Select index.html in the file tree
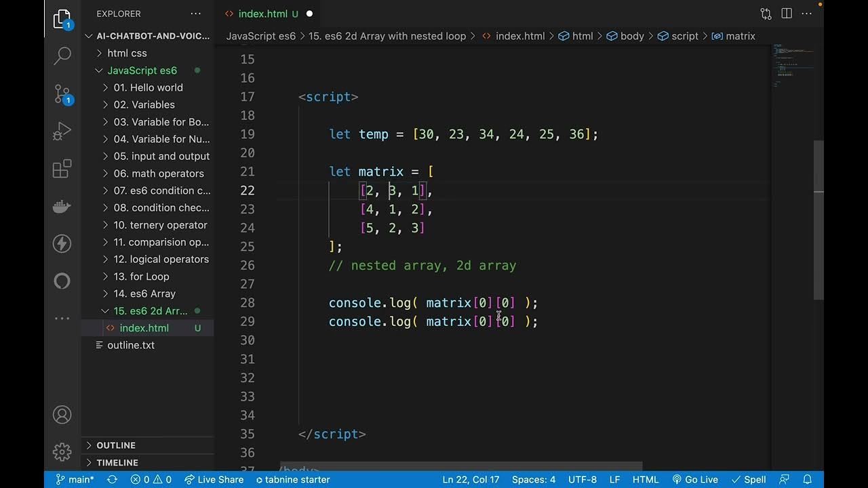This screenshot has height=488, width=868. (147, 328)
